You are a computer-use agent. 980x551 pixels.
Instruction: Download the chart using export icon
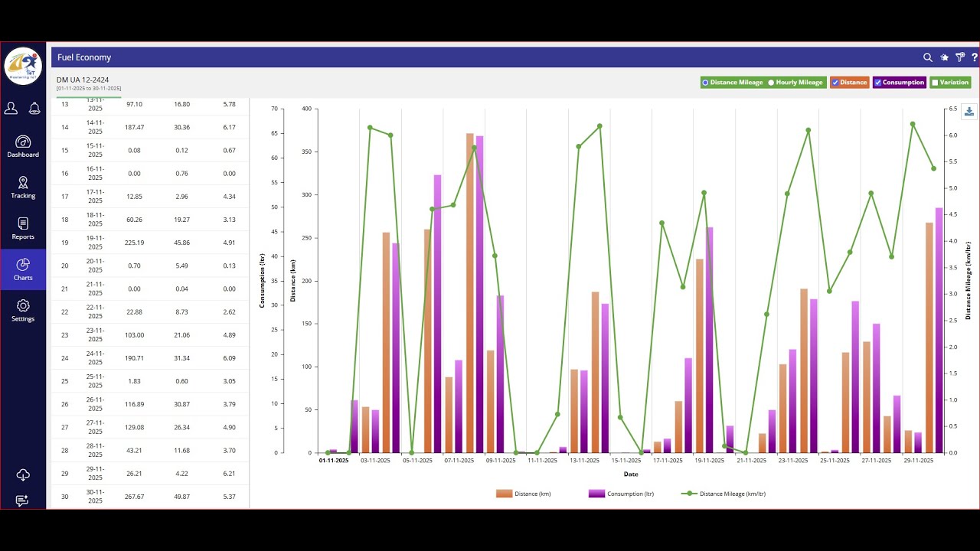click(x=969, y=112)
